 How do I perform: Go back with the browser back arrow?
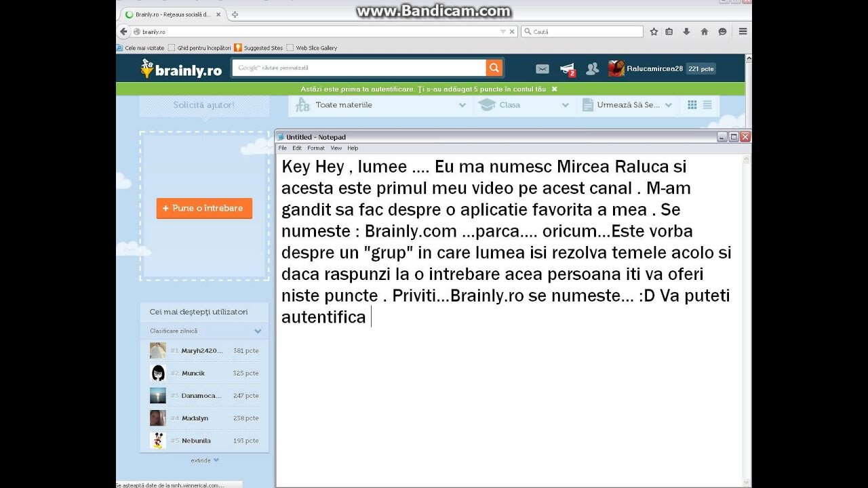click(x=123, y=32)
